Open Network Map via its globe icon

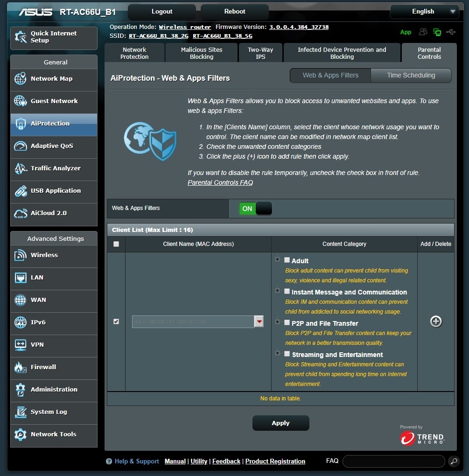click(21, 78)
